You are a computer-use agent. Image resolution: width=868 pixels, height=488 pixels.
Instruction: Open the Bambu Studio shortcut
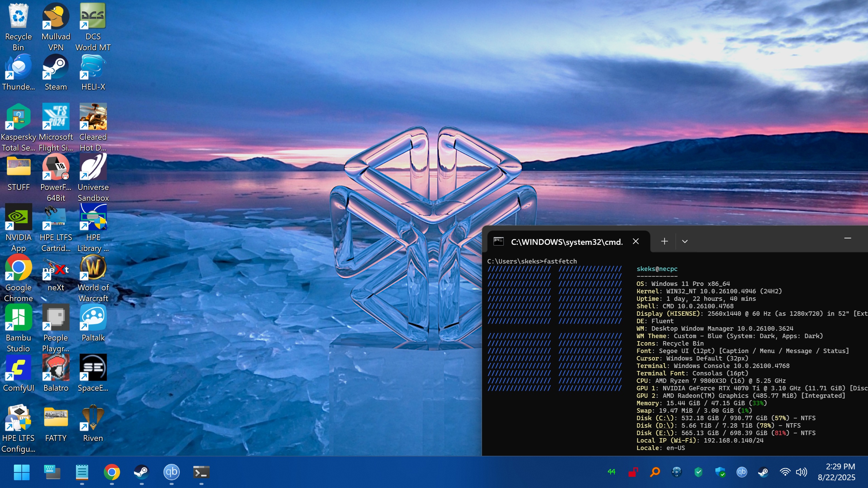18,318
